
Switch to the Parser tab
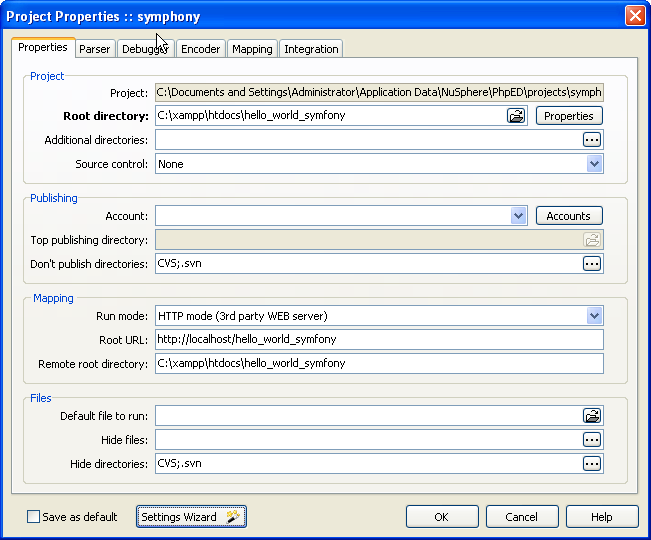point(95,49)
